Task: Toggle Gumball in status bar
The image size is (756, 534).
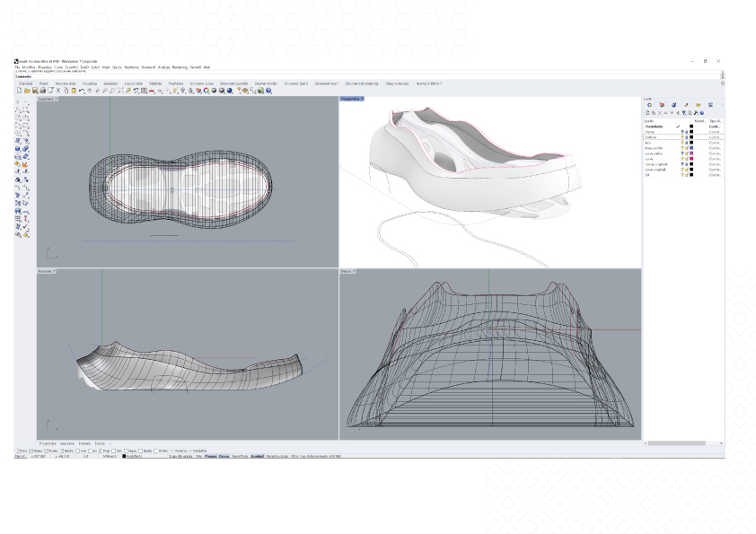Action: point(258,456)
